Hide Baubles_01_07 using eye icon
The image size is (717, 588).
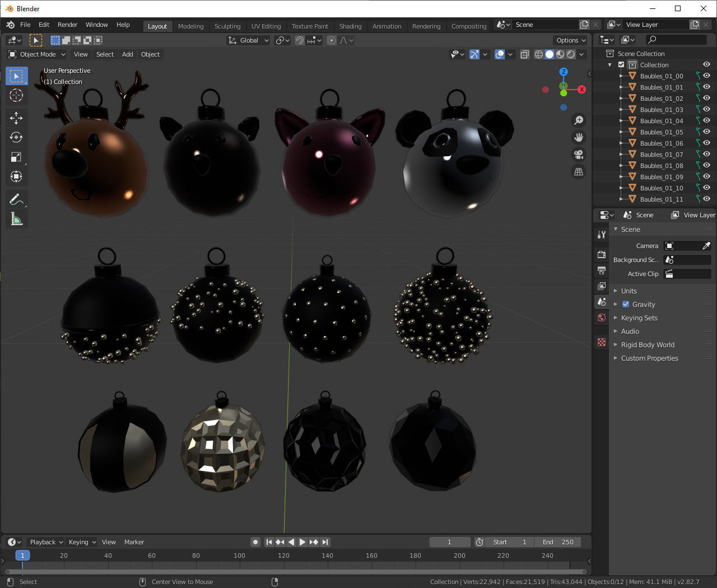click(x=707, y=154)
